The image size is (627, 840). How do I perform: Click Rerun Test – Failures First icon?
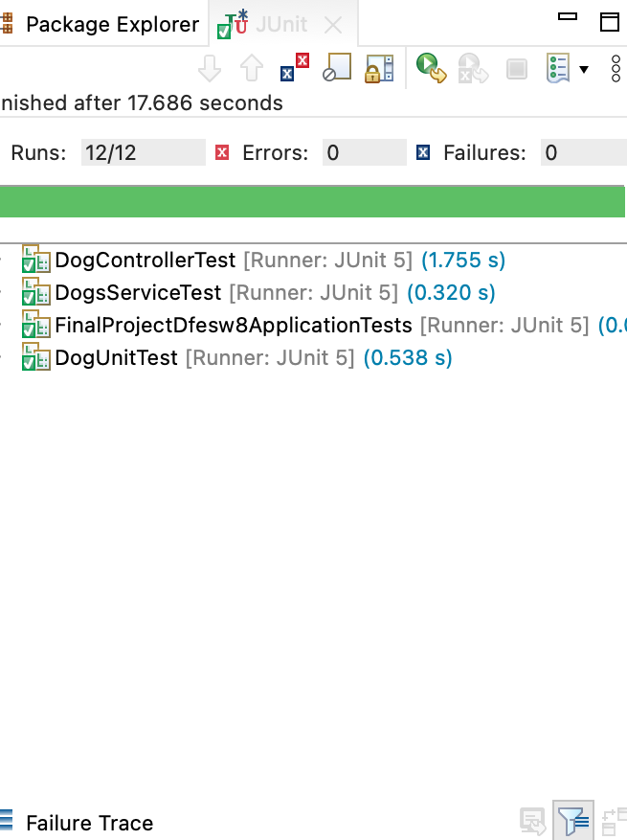click(473, 68)
